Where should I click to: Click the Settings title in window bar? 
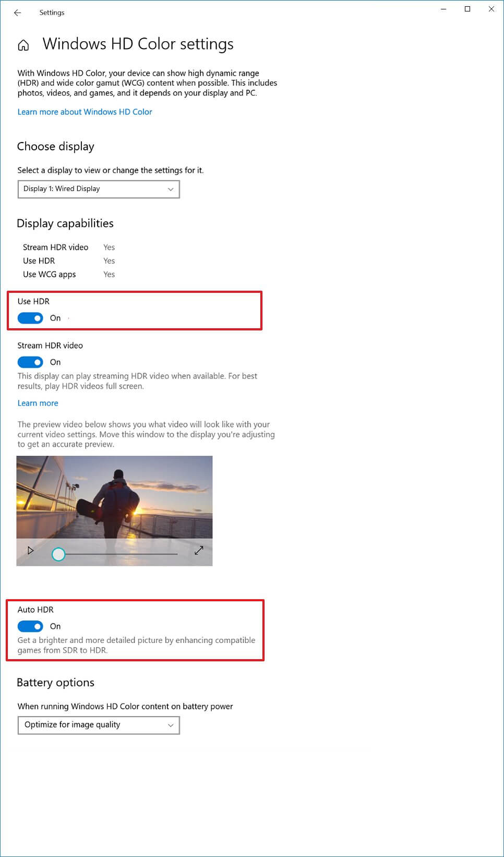click(52, 13)
